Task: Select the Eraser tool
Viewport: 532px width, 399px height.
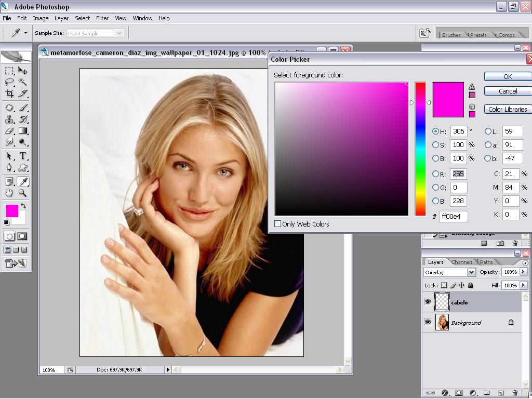Action: pos(9,130)
